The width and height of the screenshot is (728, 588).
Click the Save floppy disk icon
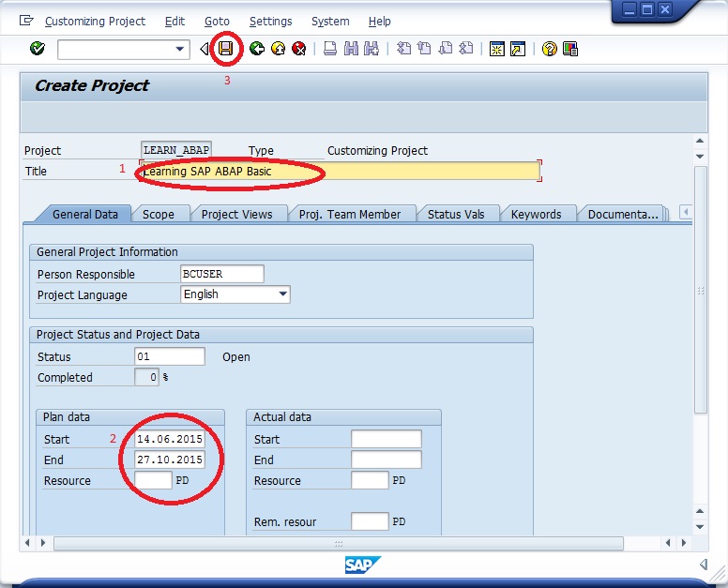(226, 48)
